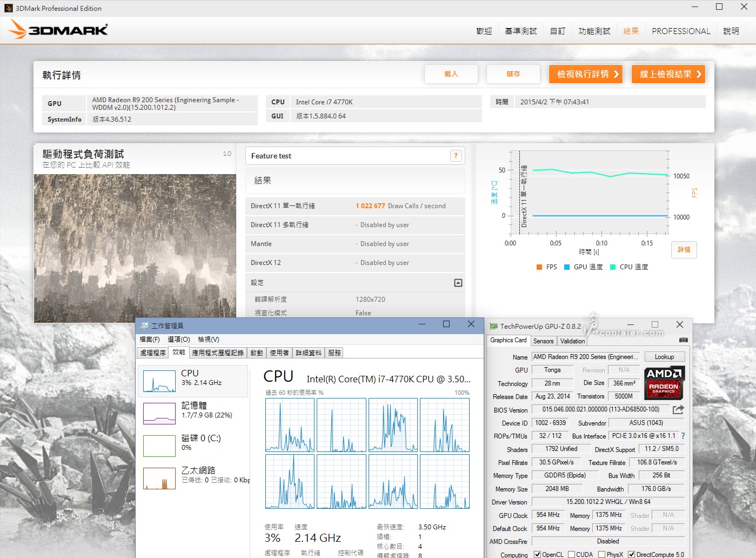Open the Validation tab in GPU-Z
Viewport: 756px width, 558px height.
click(x=572, y=341)
